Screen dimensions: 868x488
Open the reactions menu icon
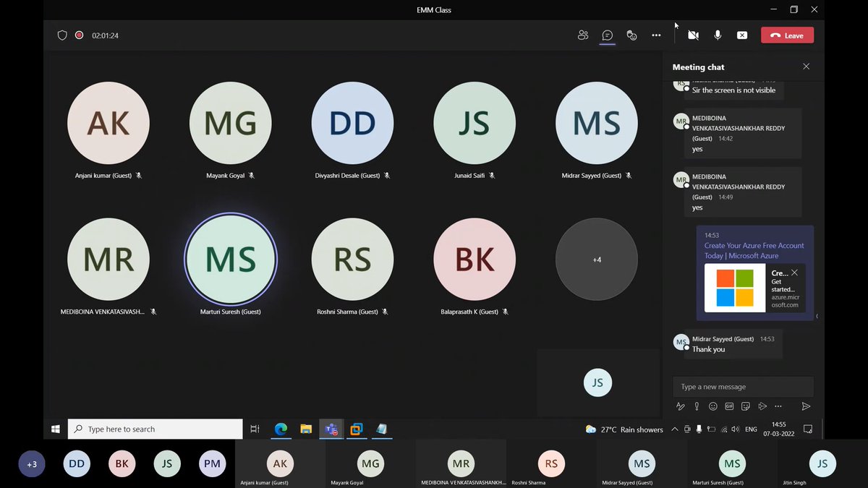tap(631, 35)
